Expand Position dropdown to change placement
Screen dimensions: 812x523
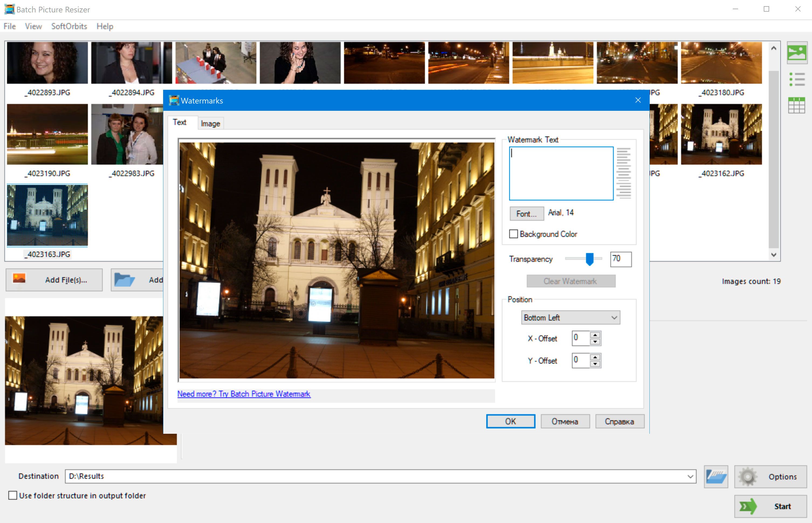point(569,318)
